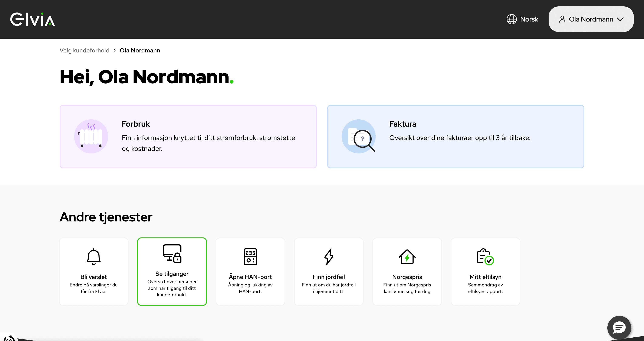The height and width of the screenshot is (341, 644).
Task: Open the Faktura card title
Action: (402, 124)
